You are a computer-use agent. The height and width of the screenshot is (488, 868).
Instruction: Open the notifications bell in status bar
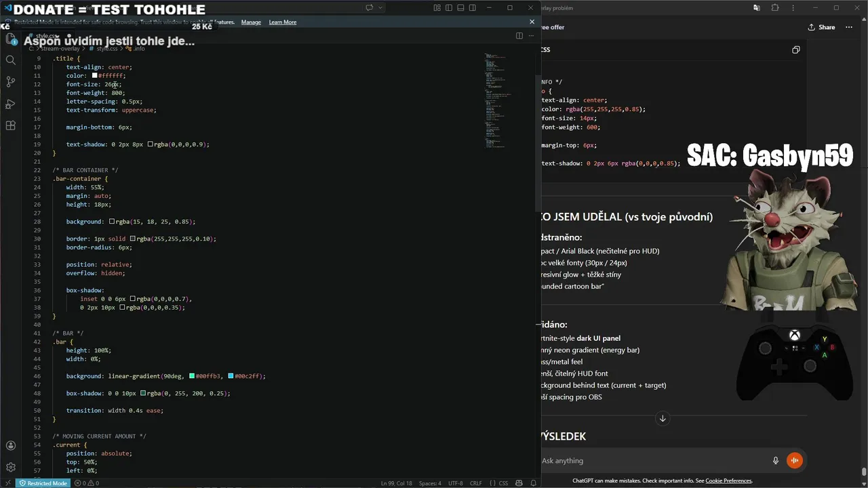click(533, 483)
